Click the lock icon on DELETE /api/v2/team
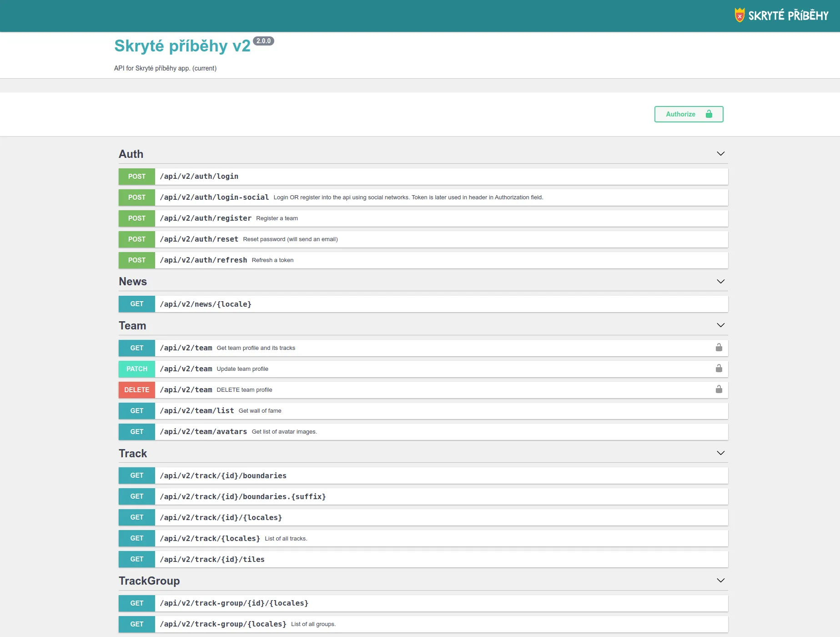Viewport: 840px width, 637px height. point(719,389)
